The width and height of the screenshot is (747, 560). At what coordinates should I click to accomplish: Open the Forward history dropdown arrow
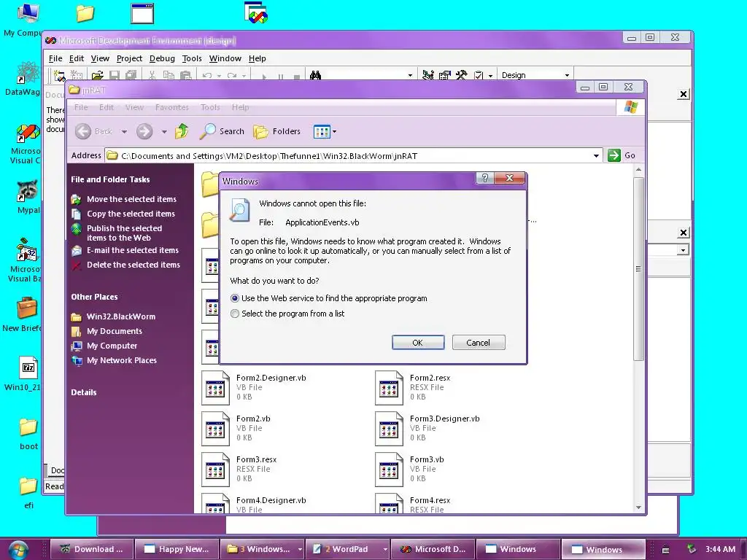(x=164, y=131)
